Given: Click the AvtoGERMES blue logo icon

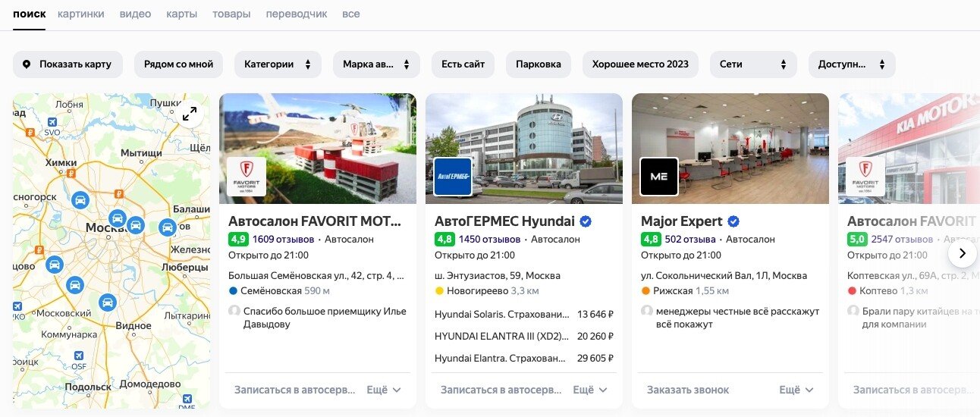Looking at the screenshot, I should (x=453, y=177).
